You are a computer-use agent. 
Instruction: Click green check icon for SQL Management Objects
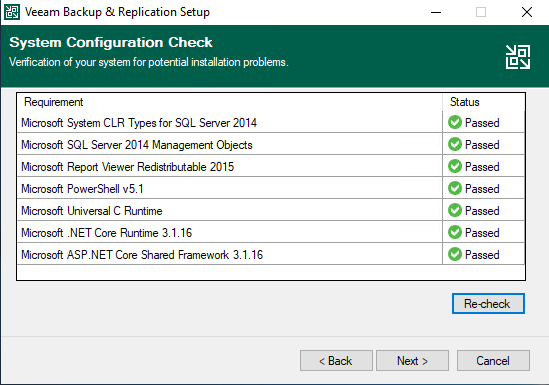point(455,144)
